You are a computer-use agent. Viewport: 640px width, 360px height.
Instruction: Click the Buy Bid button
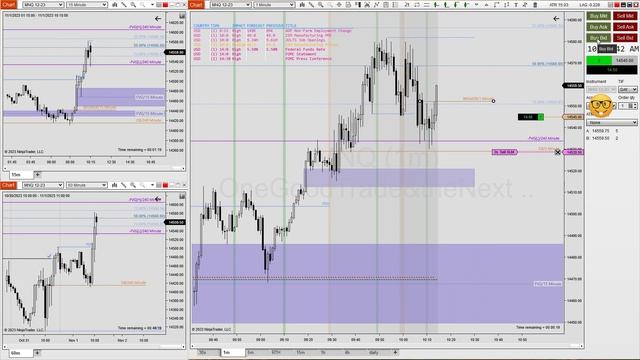pyautogui.click(x=599, y=38)
